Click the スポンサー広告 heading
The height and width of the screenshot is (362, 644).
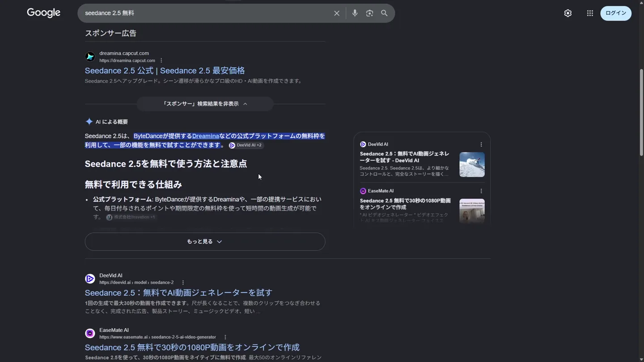tap(110, 33)
